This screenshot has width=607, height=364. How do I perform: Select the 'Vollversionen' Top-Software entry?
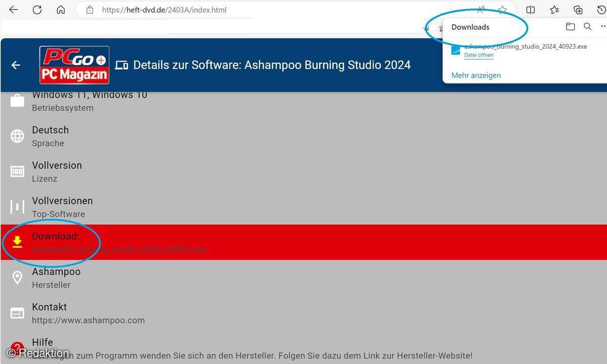pos(62,201)
